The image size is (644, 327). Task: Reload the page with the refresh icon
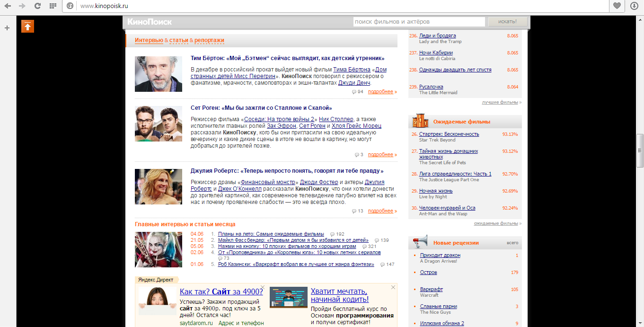(37, 6)
